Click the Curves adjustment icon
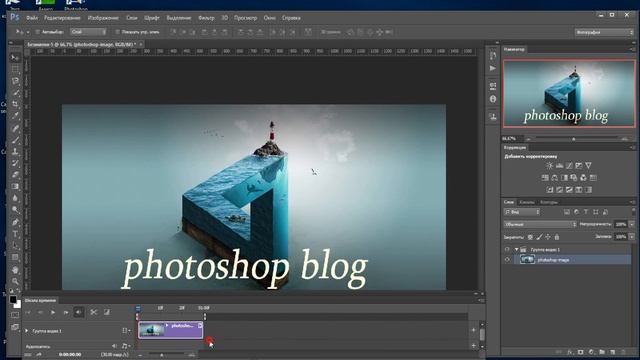 tap(569, 166)
